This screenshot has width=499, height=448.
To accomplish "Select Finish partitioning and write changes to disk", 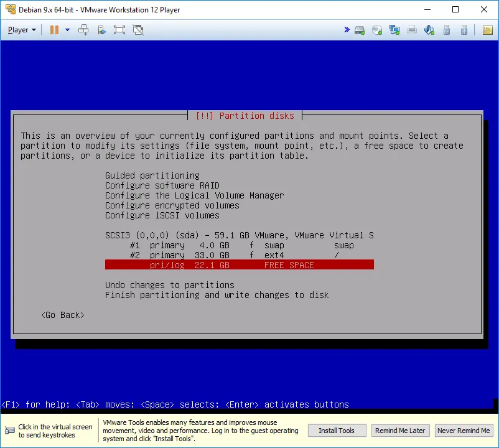I will pos(217,295).
